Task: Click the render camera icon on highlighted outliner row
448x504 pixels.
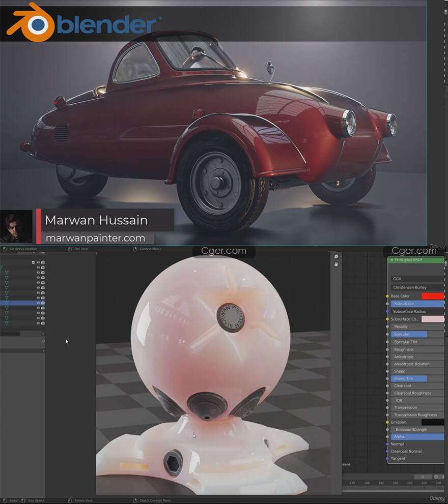Action: pos(43,303)
